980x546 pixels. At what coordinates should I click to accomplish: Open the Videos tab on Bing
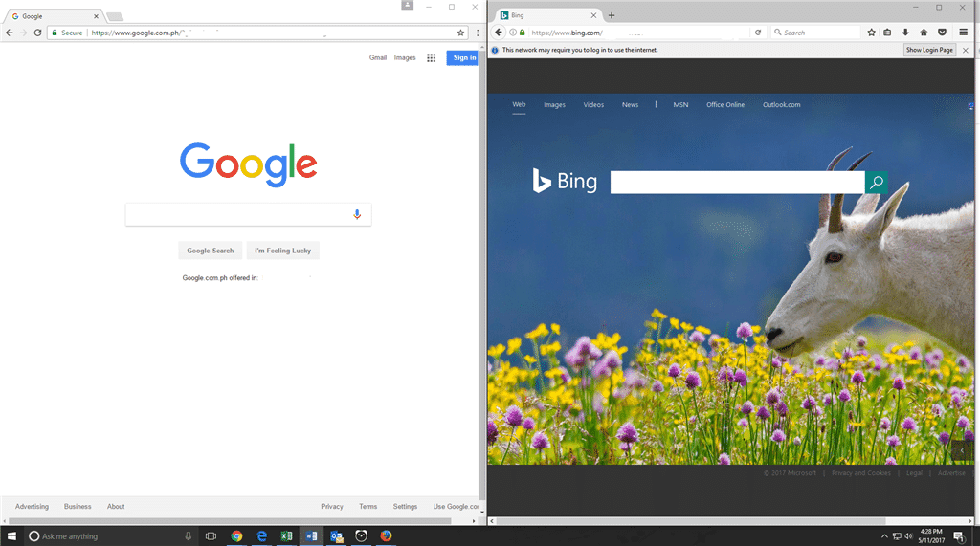pos(593,105)
